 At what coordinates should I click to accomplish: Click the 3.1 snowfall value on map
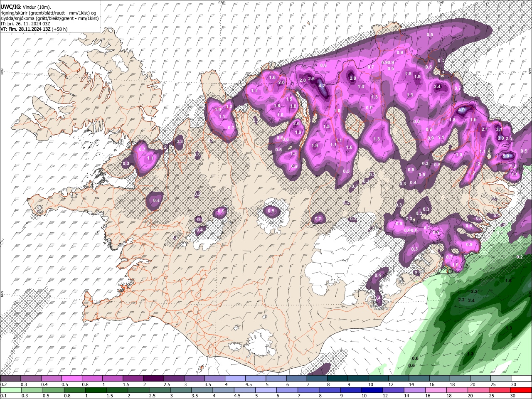499,129
